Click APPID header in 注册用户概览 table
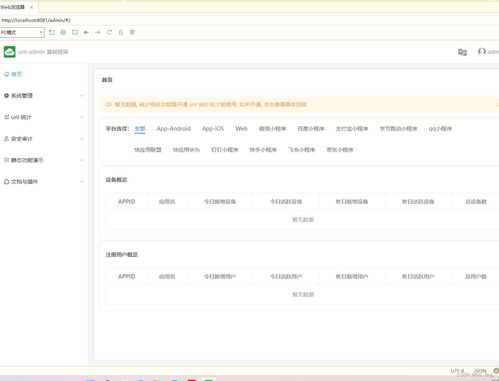 pyautogui.click(x=127, y=276)
